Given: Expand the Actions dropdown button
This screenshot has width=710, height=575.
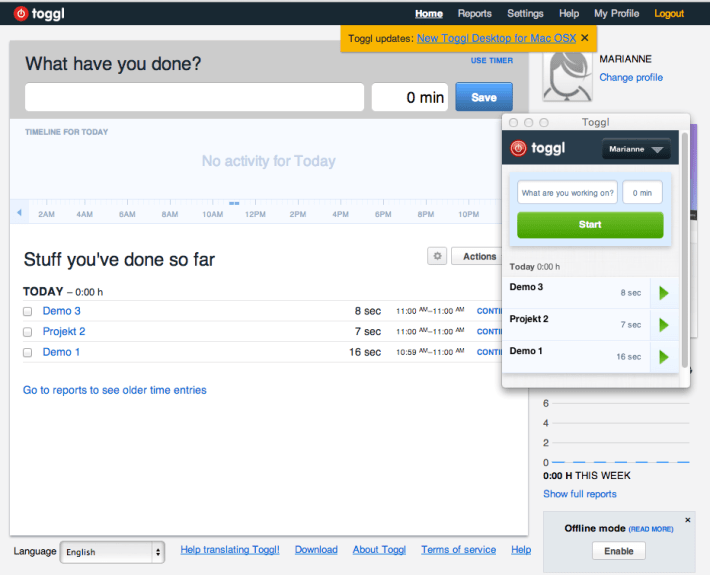Looking at the screenshot, I should coord(478,256).
